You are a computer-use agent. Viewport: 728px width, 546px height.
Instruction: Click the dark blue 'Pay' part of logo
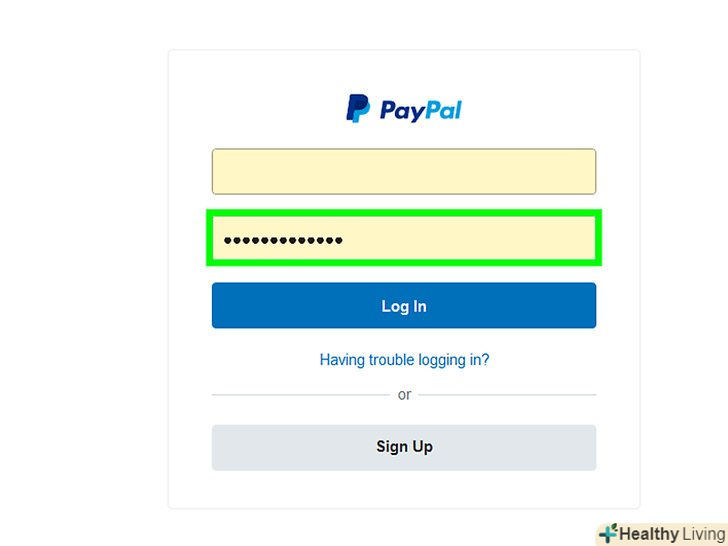click(402, 111)
